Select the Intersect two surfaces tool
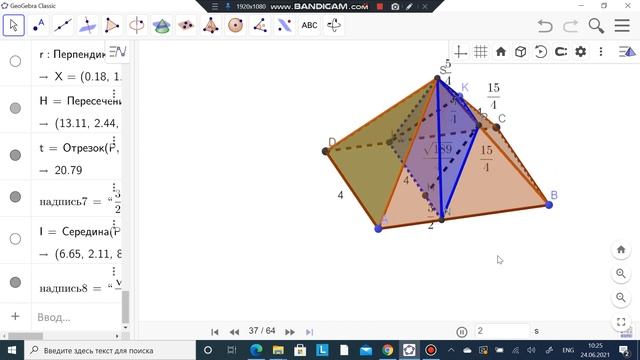This screenshot has height=360, width=640. coord(161,25)
